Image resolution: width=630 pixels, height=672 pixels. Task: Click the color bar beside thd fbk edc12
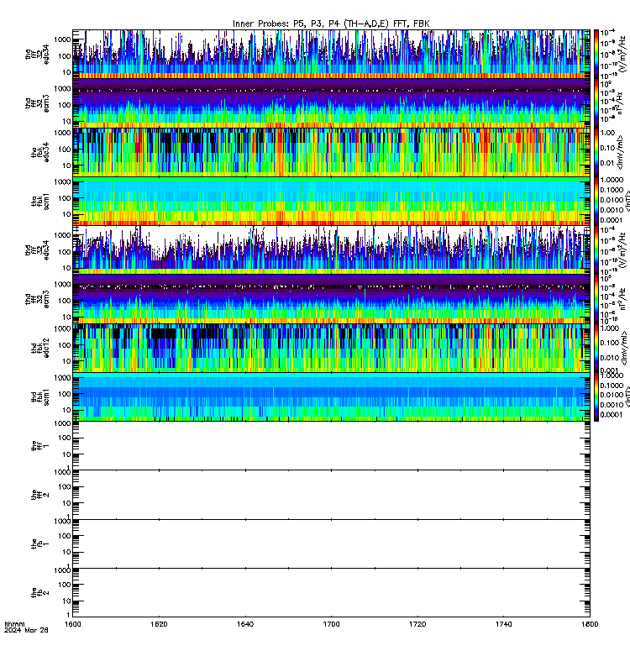click(x=596, y=348)
